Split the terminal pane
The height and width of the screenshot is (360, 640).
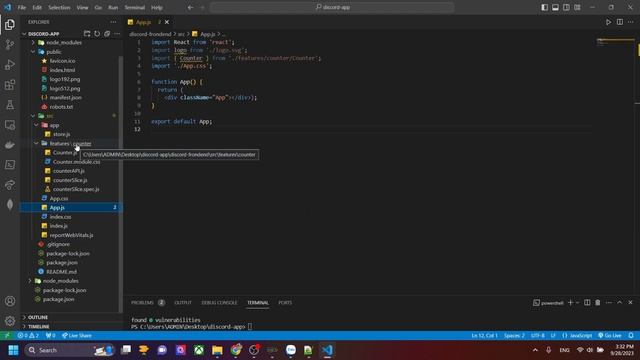(x=587, y=302)
